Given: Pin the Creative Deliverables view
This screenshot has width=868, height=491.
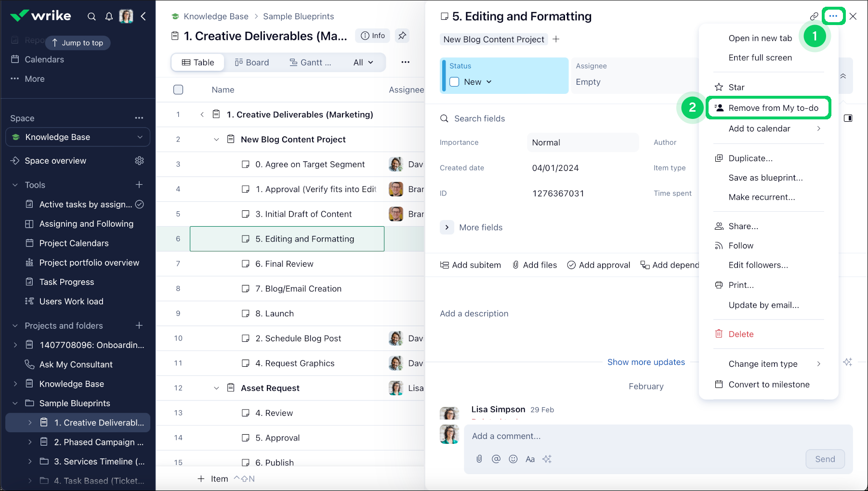Looking at the screenshot, I should 402,36.
